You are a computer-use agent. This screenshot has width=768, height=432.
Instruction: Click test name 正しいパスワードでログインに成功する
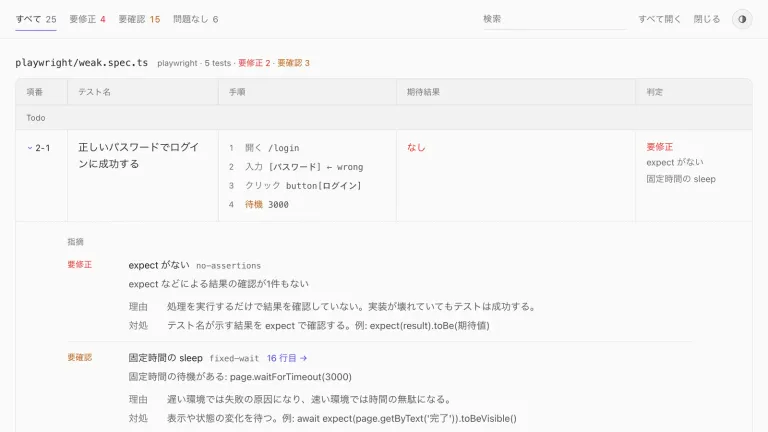[x=139, y=155]
